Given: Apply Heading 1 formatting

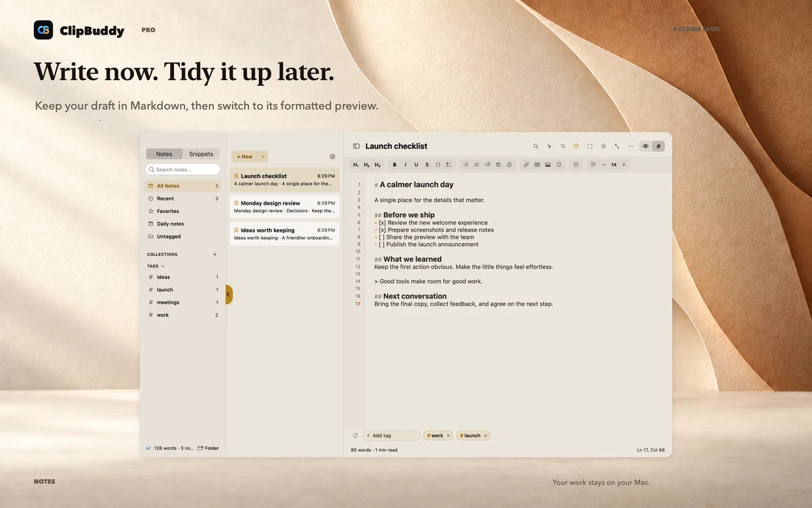Looking at the screenshot, I should (356, 165).
